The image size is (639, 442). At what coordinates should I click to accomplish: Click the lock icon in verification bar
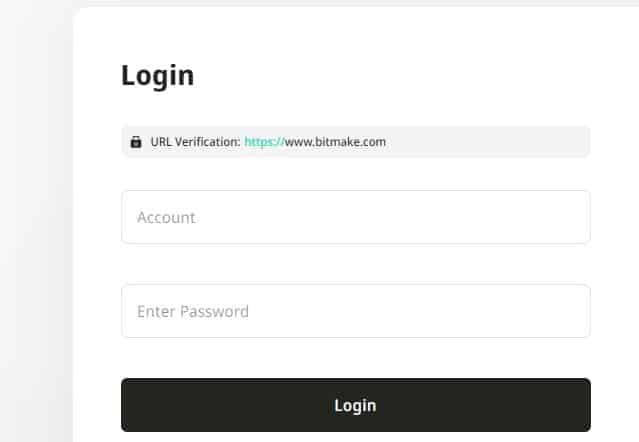tap(136, 142)
